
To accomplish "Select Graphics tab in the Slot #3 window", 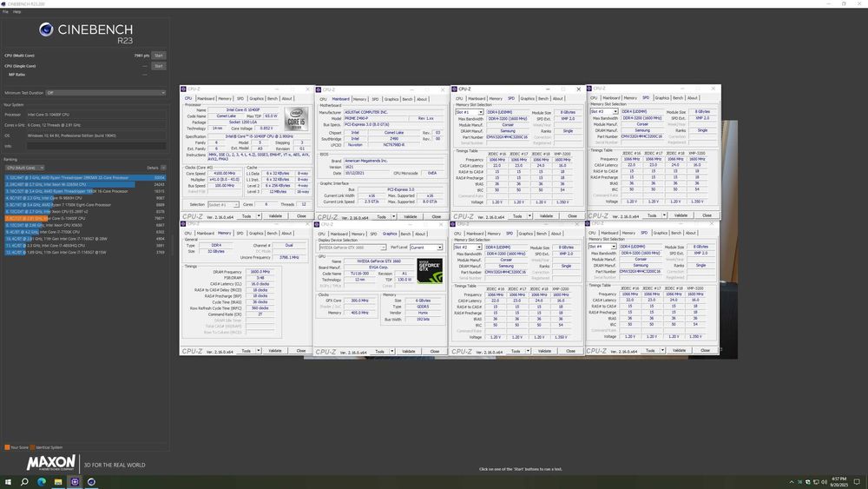I will pos(662,98).
